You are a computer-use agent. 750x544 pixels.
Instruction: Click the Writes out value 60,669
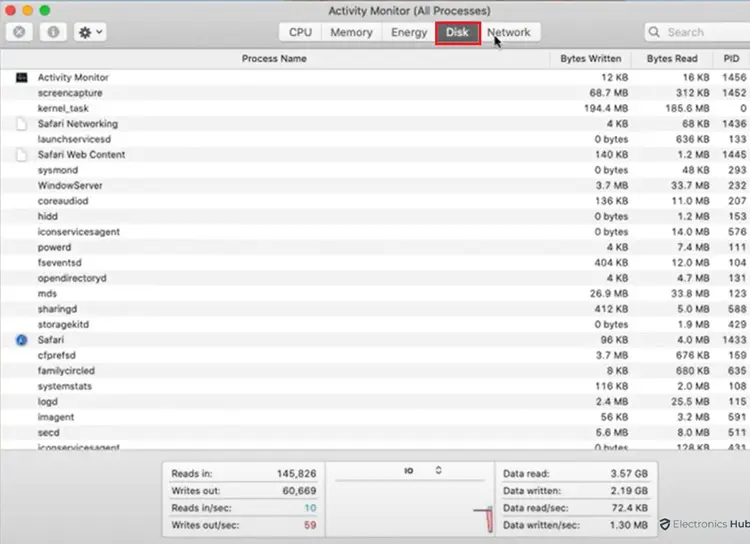coord(299,491)
